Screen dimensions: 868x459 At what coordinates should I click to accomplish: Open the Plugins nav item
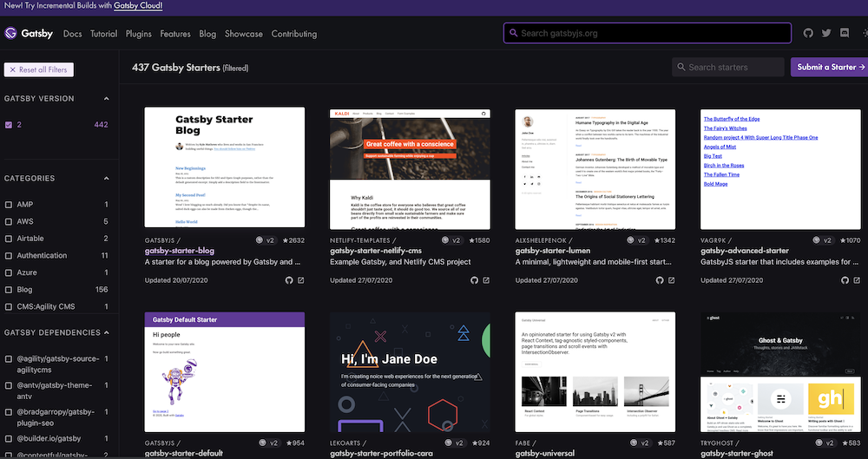coord(138,34)
